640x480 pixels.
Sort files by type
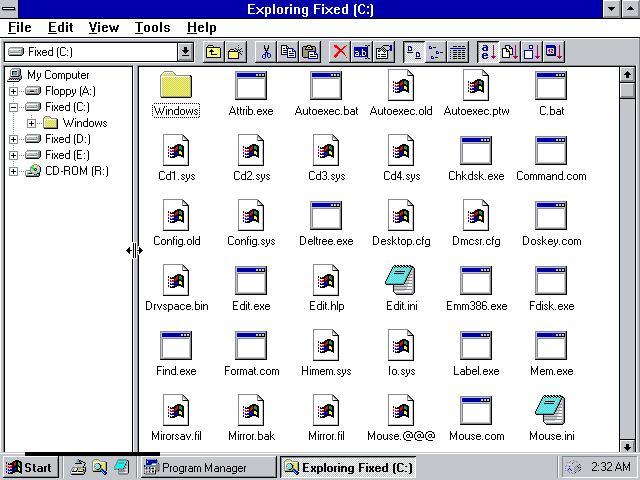tap(510, 52)
